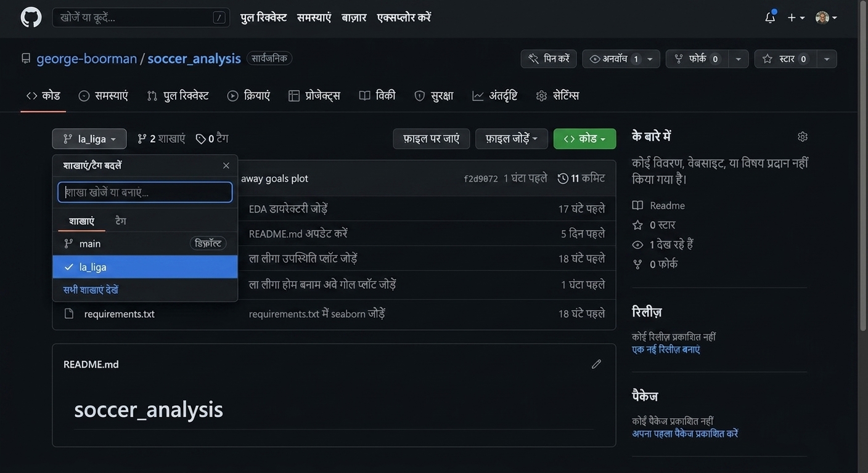868x473 pixels.
Task: Focus the top search field
Action: pyautogui.click(x=141, y=18)
